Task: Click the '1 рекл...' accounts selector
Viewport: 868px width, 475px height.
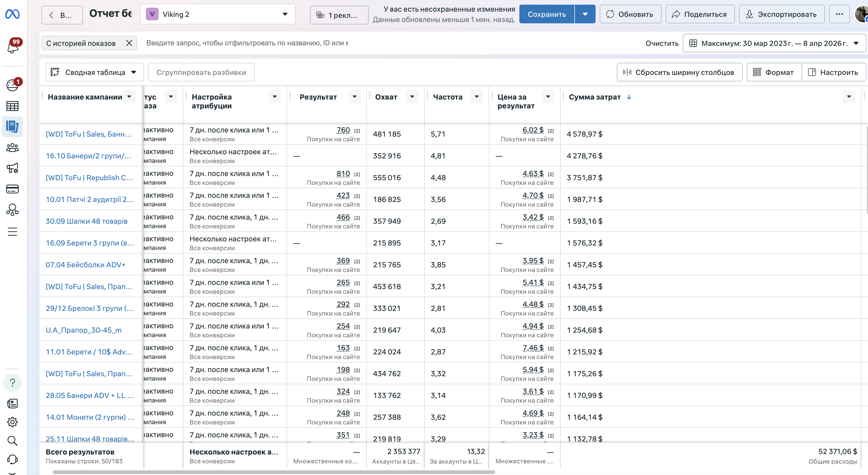Action: (339, 15)
